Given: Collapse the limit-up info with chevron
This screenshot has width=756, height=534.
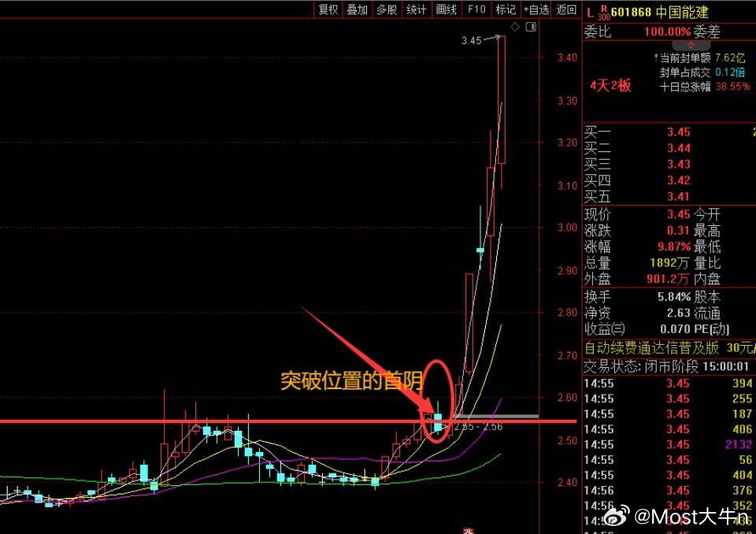Looking at the screenshot, I should click(x=691, y=45).
